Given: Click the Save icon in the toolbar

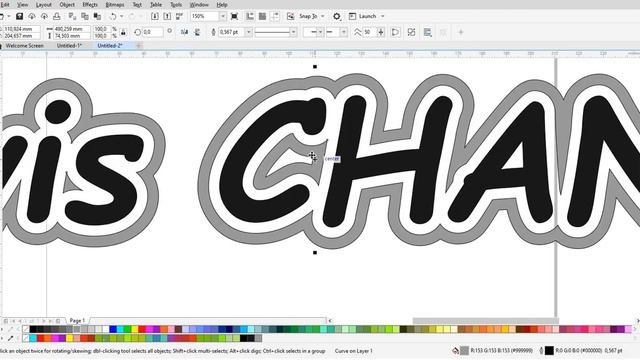Looking at the screenshot, I should pyautogui.click(x=19, y=16).
